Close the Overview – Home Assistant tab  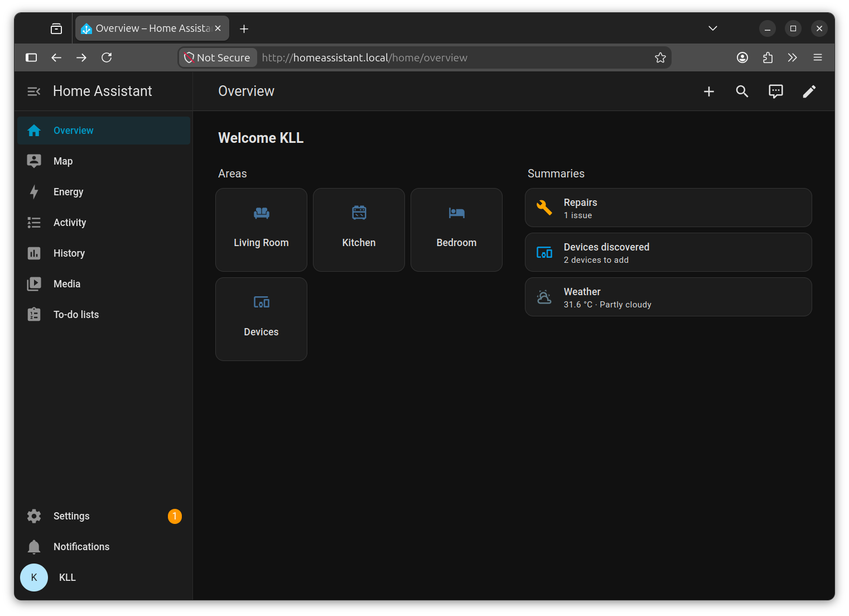coord(218,28)
